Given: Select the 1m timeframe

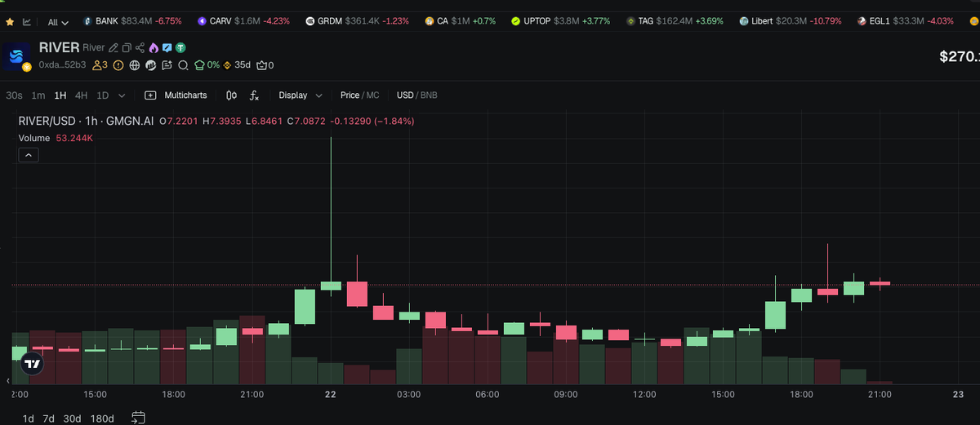Looking at the screenshot, I should tap(38, 95).
